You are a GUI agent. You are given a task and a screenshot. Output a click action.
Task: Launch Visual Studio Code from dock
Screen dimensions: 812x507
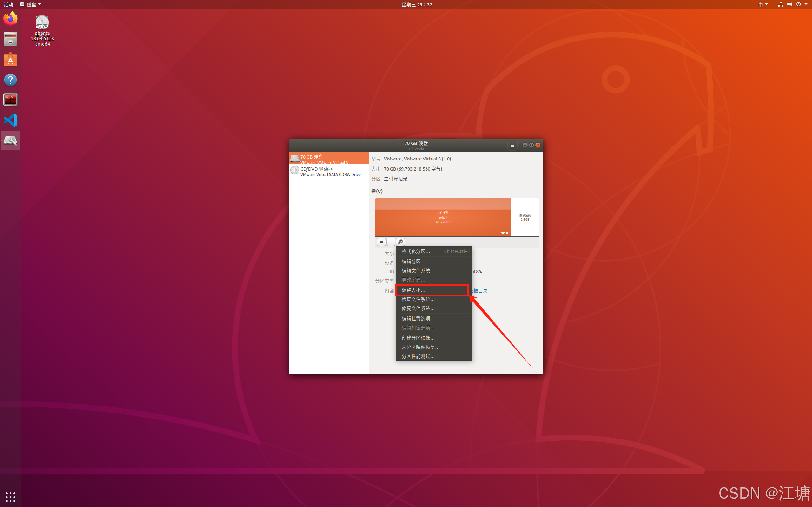pos(10,120)
